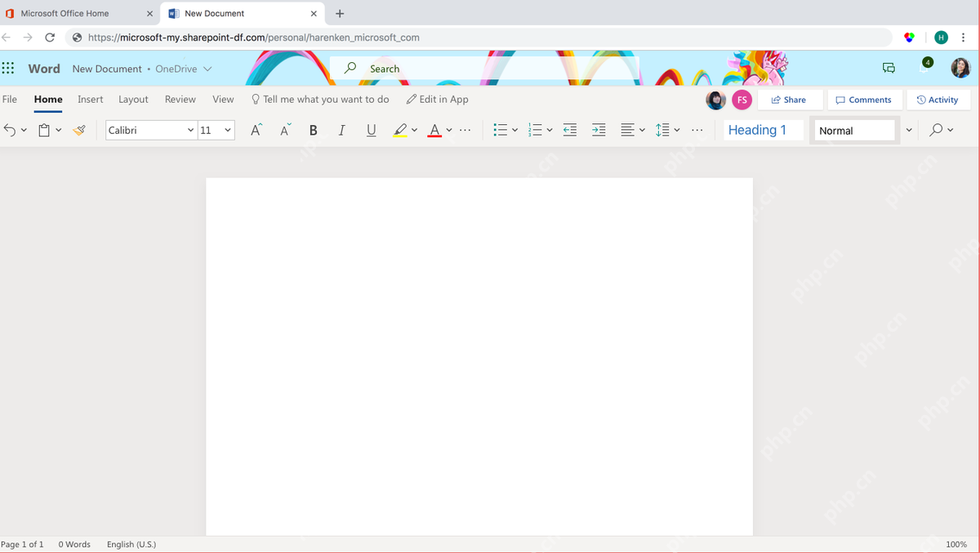Open the Comments pane button
This screenshot has height=553, width=980.
(x=864, y=100)
